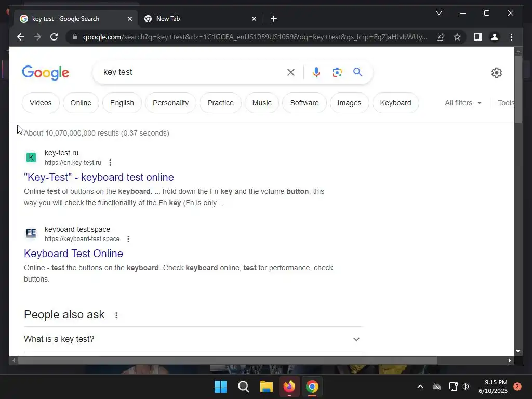The height and width of the screenshot is (399, 532).
Task: Open File Explorer from taskbar
Action: tap(267, 387)
